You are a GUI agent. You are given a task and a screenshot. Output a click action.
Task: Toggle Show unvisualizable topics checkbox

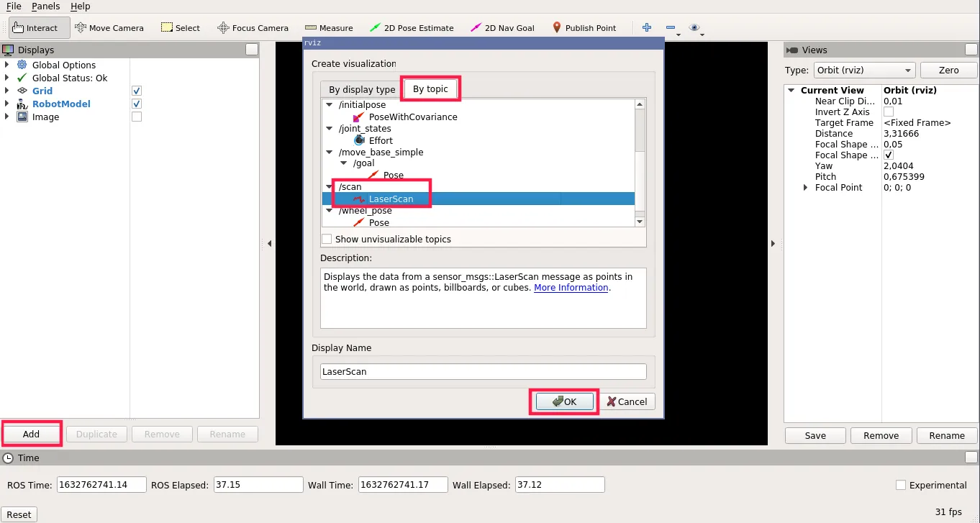[x=327, y=239]
